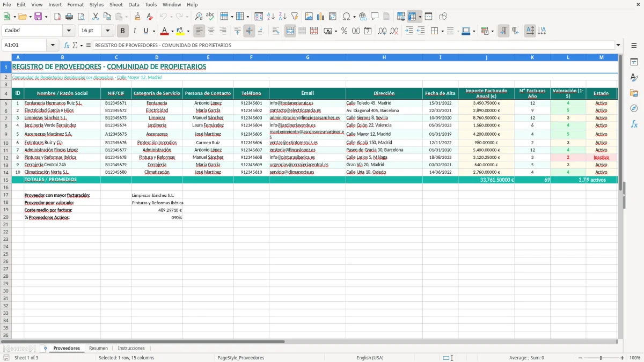Open the Highlighting Color dropdown arrow

188,31
